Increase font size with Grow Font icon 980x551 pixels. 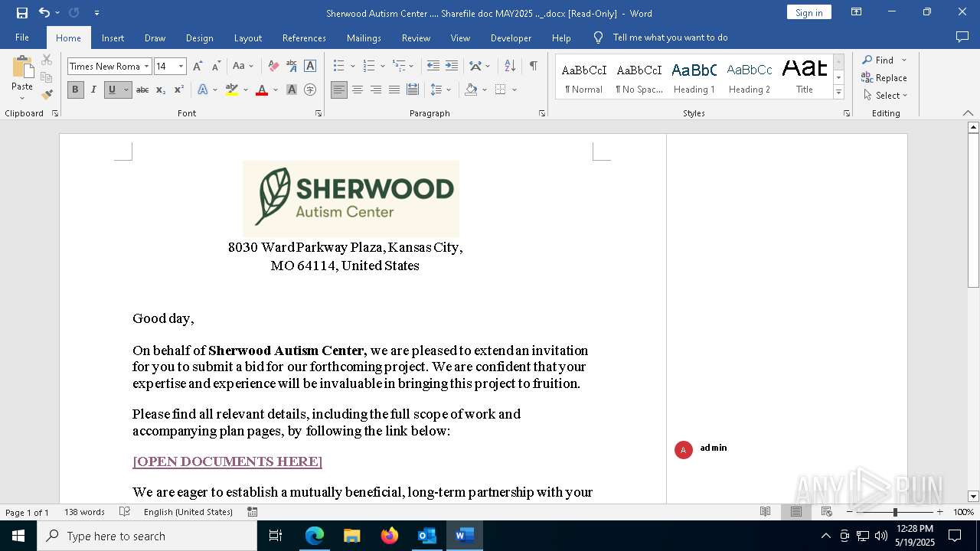198,66
